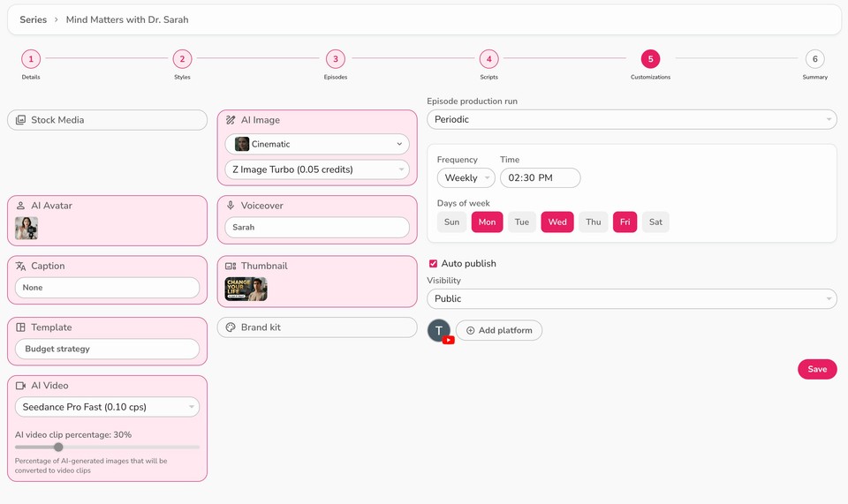Open the Visibility Public dropdown
848x504 pixels.
632,299
